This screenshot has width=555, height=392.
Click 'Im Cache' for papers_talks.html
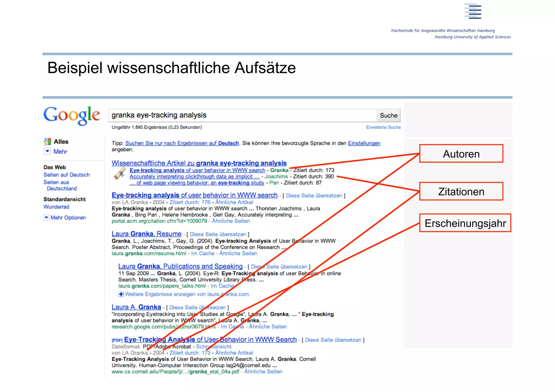222,286
